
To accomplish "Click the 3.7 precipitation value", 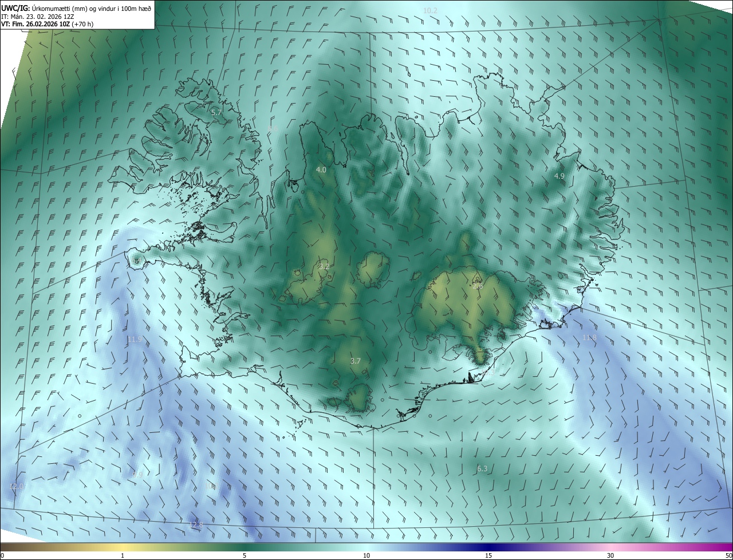I will tap(356, 361).
